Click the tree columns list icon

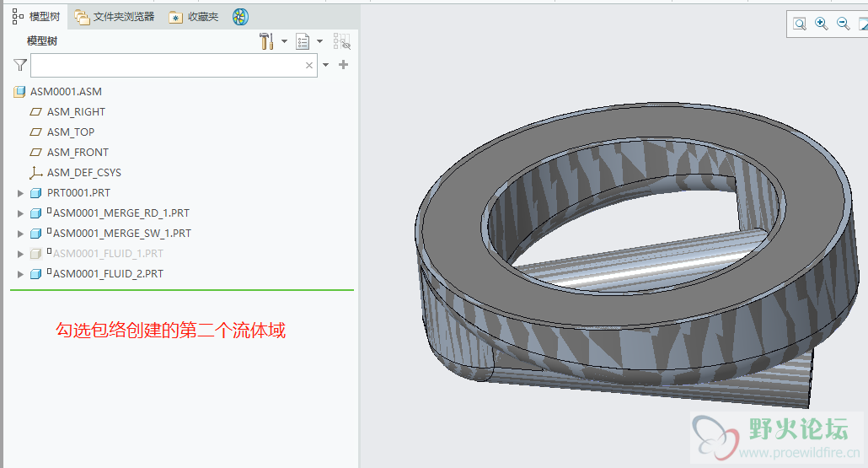303,41
